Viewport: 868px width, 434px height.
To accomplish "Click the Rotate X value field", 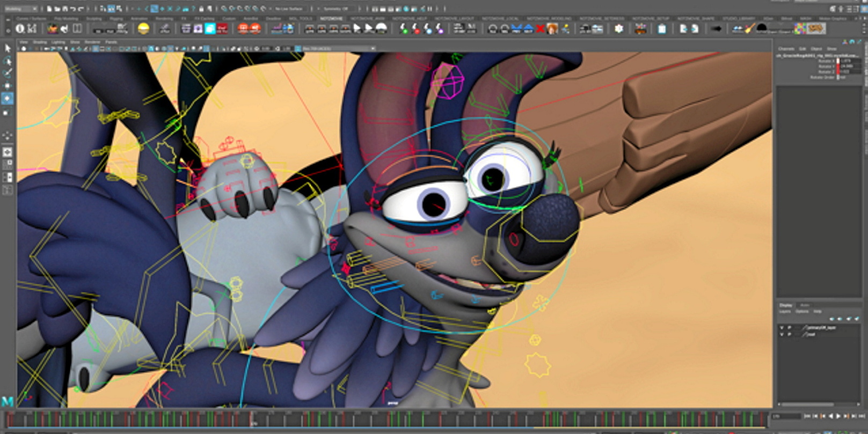I will 851,61.
